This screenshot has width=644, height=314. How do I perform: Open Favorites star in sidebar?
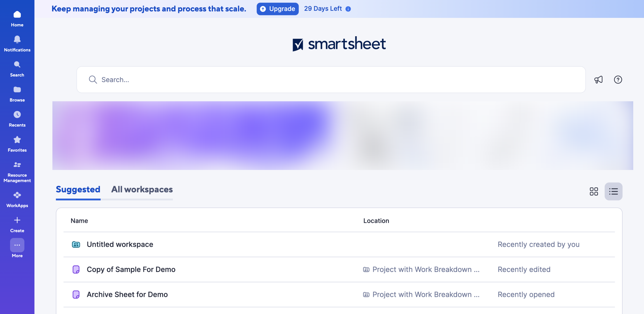click(17, 144)
